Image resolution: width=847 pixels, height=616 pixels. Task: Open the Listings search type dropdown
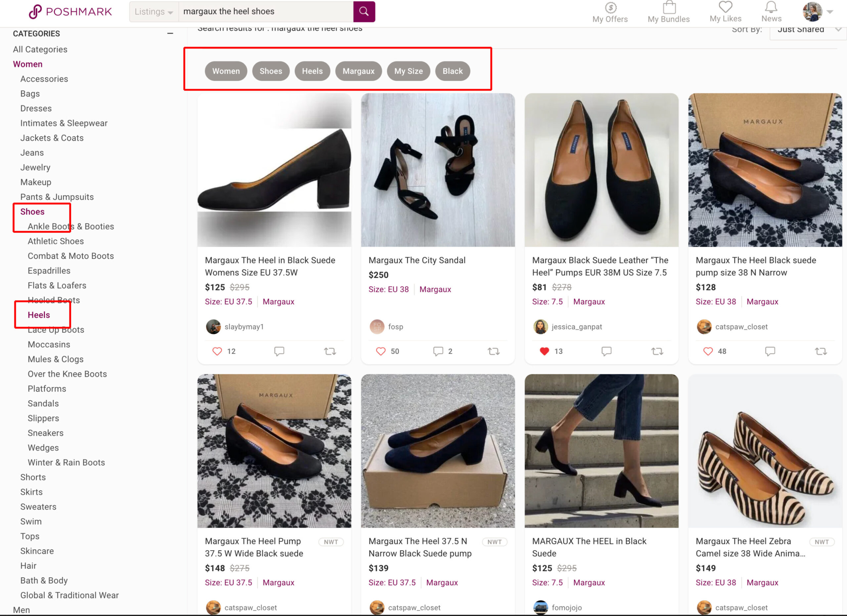[154, 12]
